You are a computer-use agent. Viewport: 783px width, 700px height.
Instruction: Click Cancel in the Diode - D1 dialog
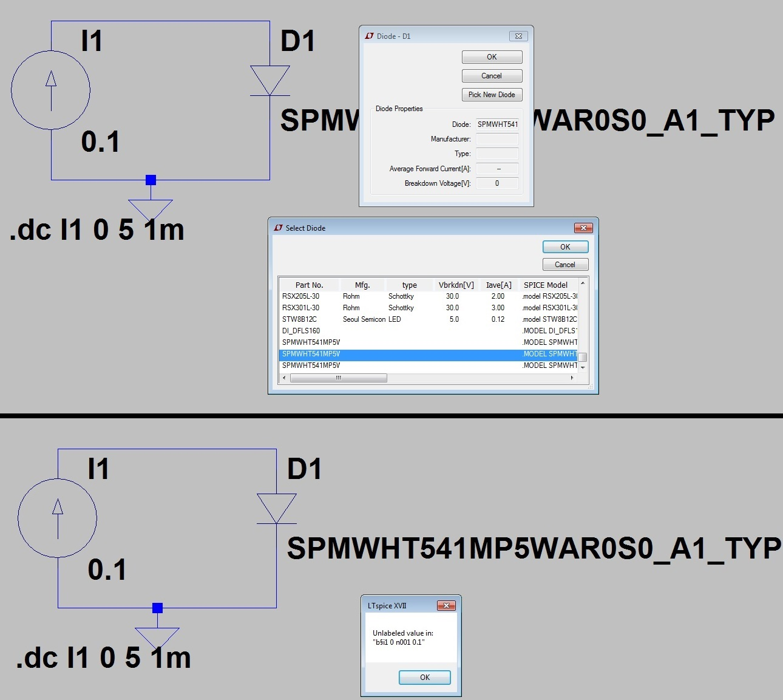click(x=492, y=76)
